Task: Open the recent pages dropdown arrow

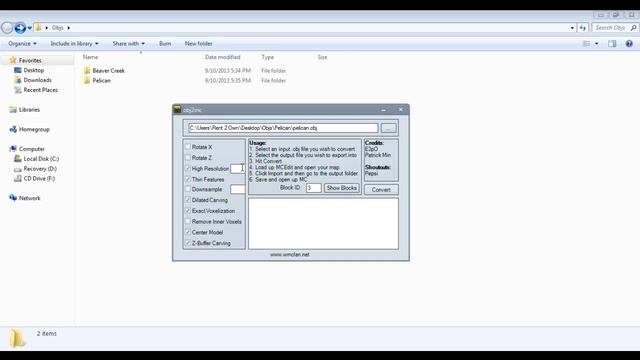Action: [30, 28]
